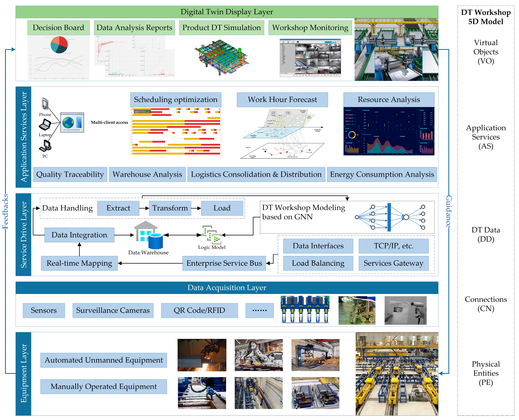Select the Workshop Monitoring label
Image resolution: width=519 pixels, height=420 pixels.
(x=310, y=28)
